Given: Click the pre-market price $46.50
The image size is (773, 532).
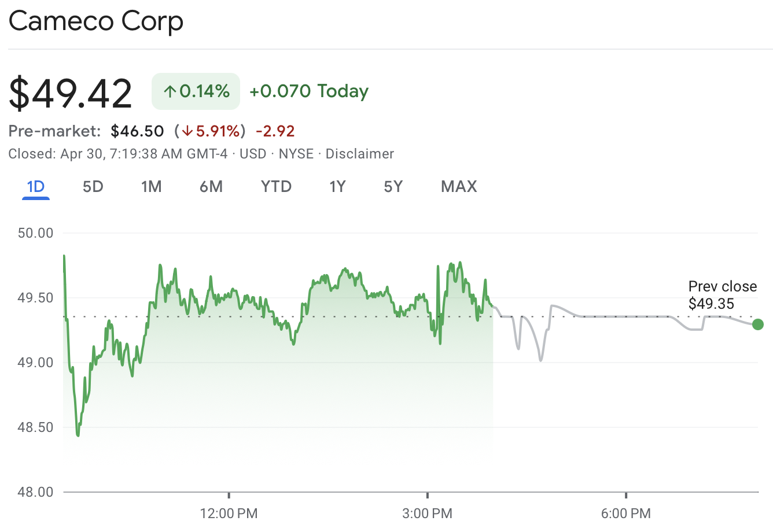Looking at the screenshot, I should 138,131.
